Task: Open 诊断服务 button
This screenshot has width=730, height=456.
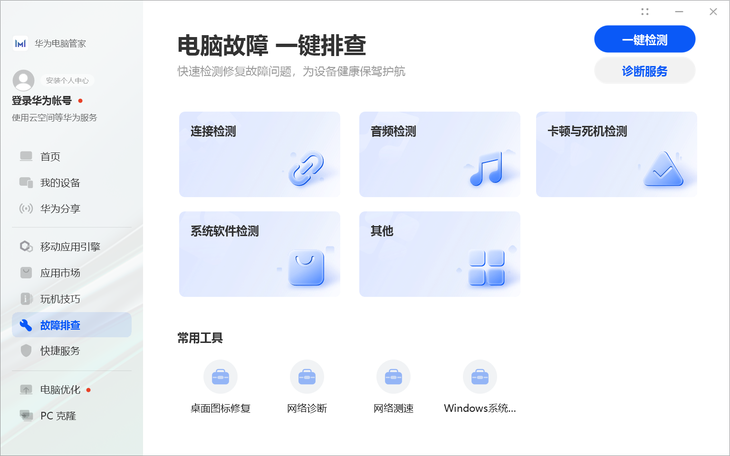Action: [x=645, y=71]
